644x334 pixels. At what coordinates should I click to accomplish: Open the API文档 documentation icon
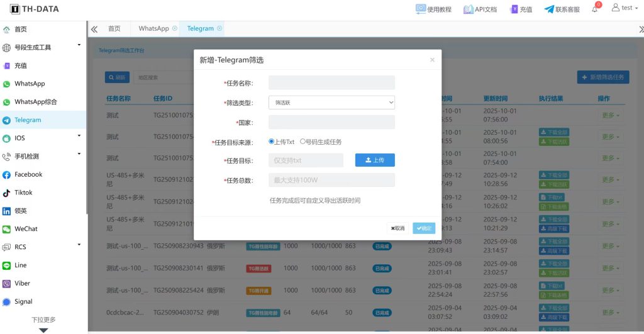pos(468,9)
